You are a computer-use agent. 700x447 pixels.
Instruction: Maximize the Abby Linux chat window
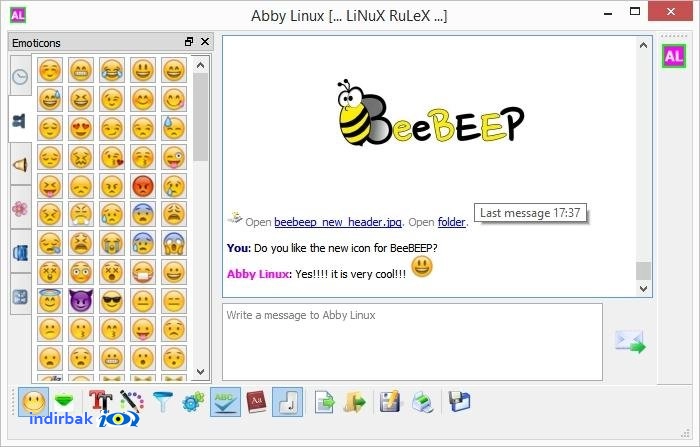[635, 12]
